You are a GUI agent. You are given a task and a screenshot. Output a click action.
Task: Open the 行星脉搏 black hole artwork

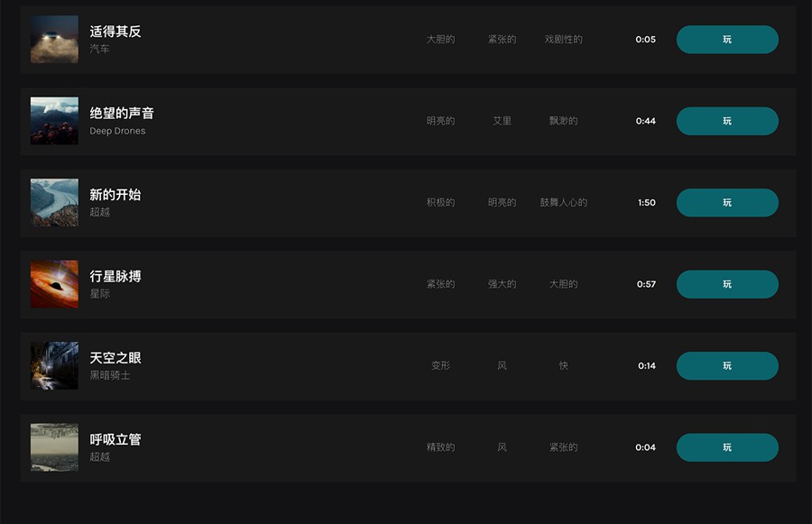pyautogui.click(x=54, y=284)
